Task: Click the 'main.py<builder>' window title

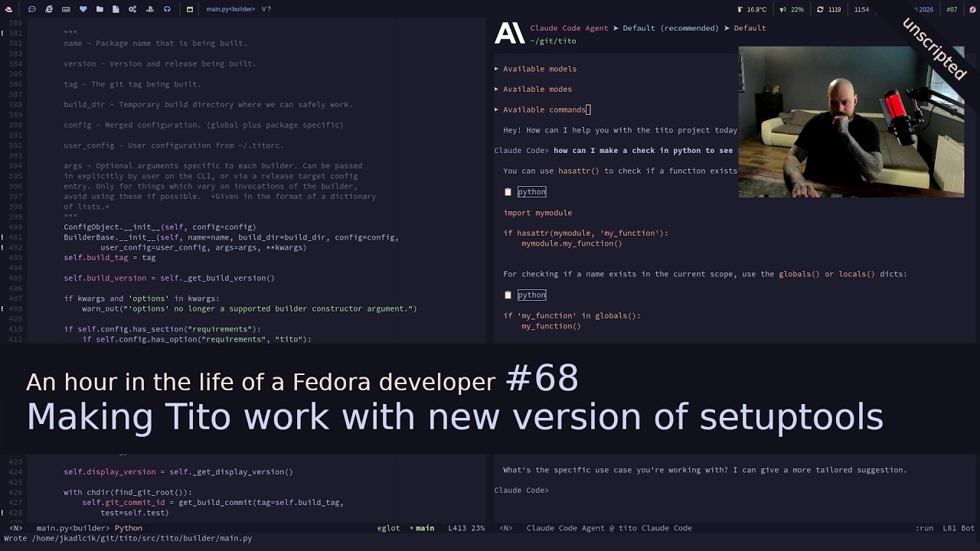Action: click(230, 9)
